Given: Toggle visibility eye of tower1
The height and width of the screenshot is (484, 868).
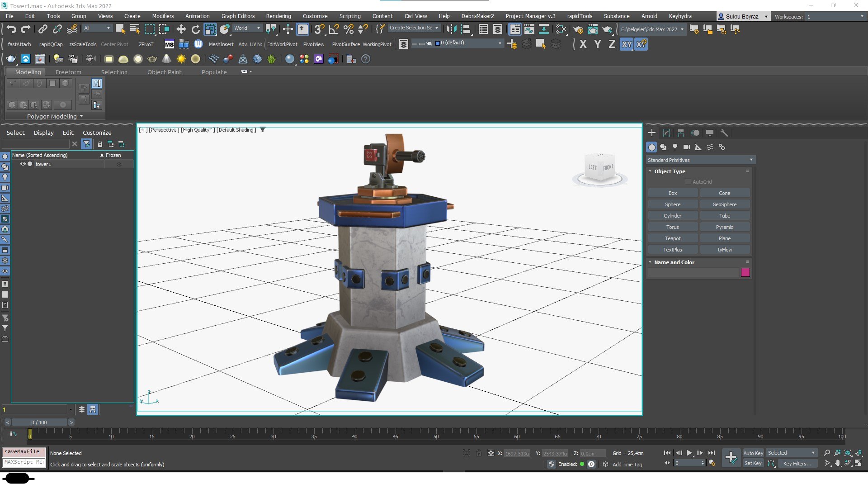Looking at the screenshot, I should 23,164.
